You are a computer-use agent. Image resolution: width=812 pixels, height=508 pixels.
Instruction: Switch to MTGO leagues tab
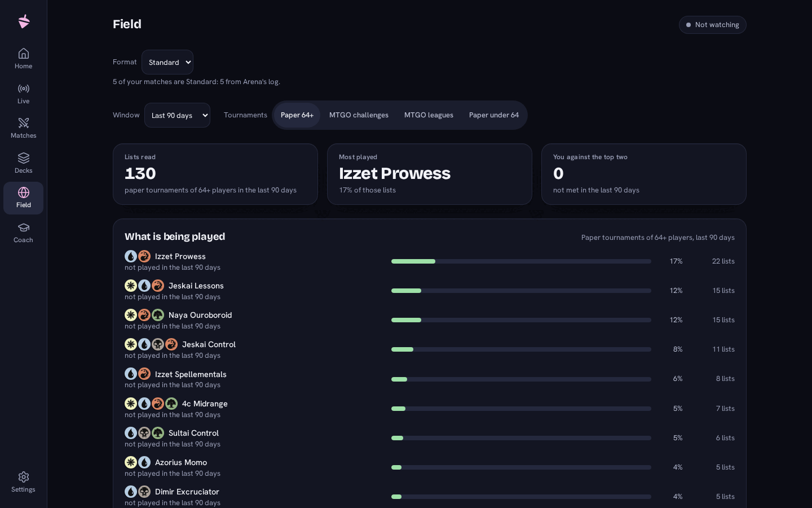click(x=429, y=115)
